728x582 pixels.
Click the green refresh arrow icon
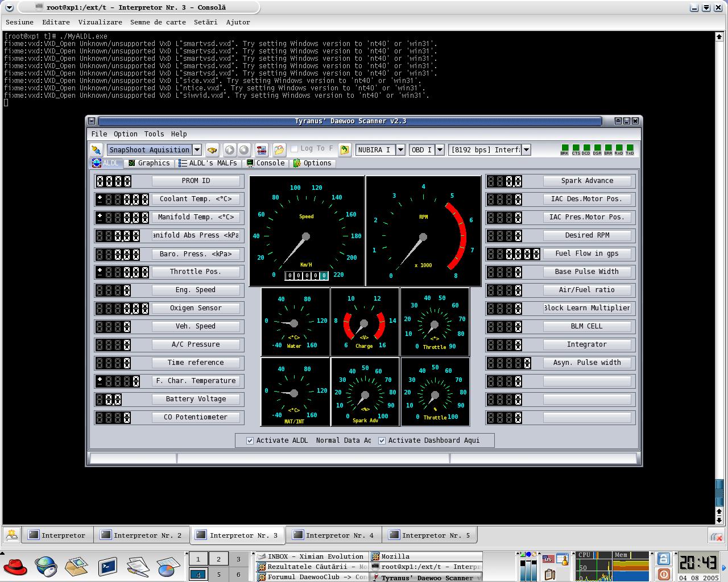coord(344,150)
